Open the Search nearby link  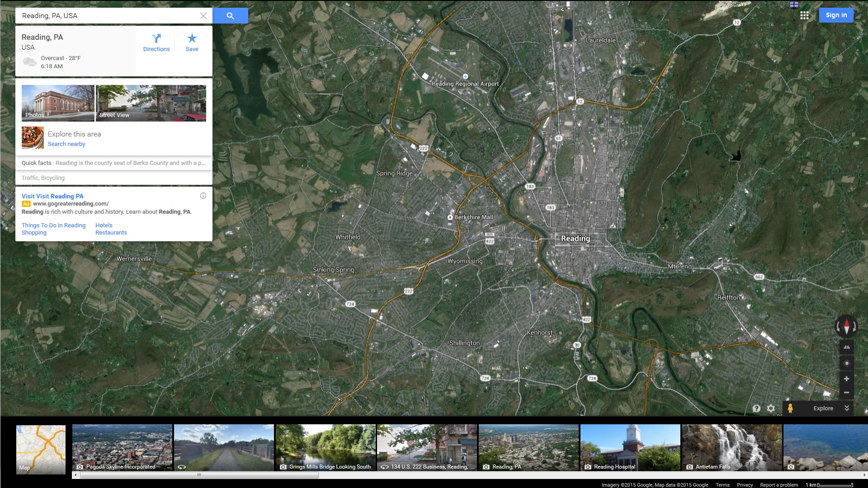[66, 144]
